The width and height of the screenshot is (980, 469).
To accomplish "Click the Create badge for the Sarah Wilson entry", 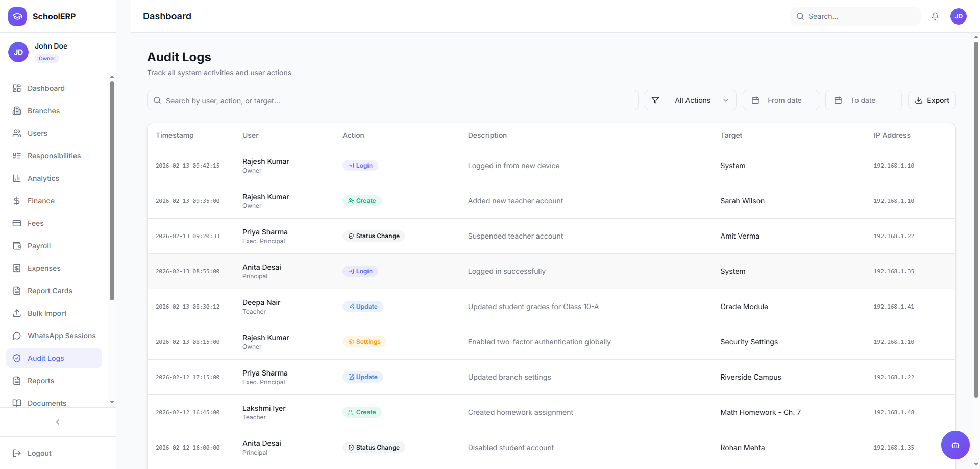I will (362, 201).
